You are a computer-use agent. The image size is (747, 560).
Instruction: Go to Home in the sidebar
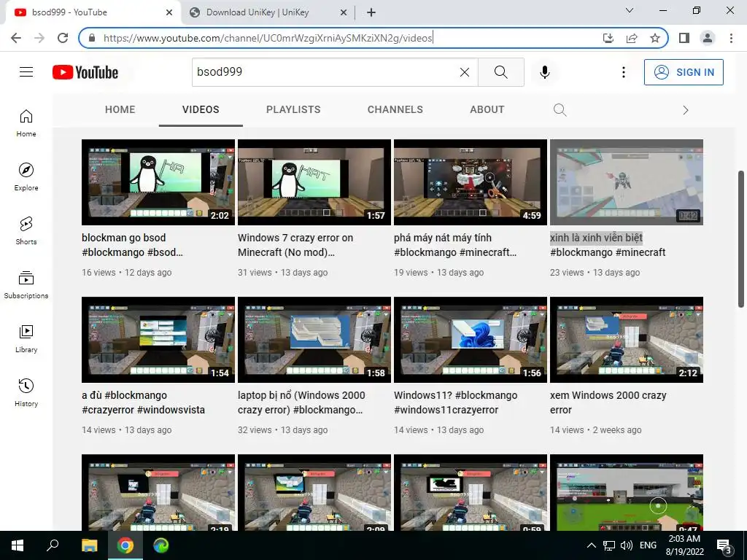(x=26, y=123)
